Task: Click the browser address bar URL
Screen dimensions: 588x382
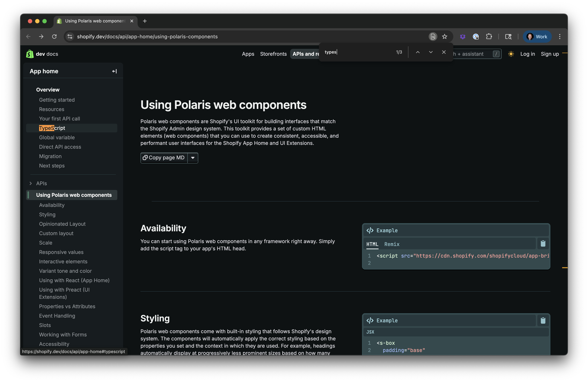Action: point(147,37)
